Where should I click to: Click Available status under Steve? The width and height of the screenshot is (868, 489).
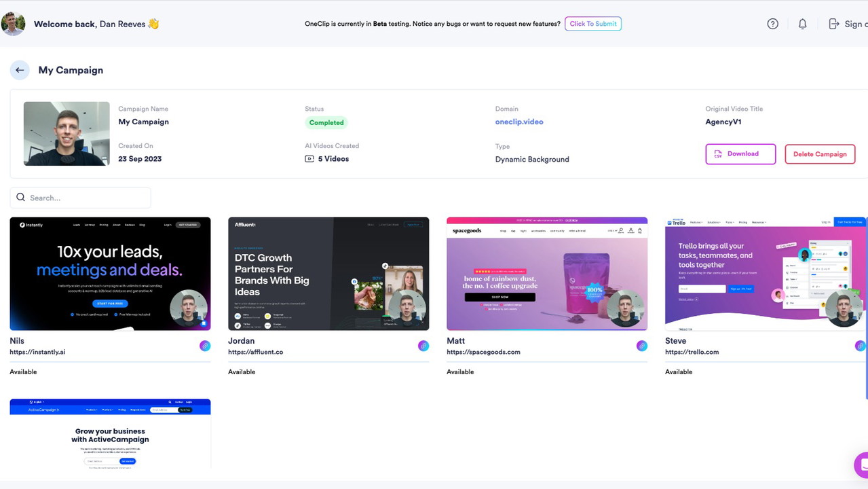[679, 372]
